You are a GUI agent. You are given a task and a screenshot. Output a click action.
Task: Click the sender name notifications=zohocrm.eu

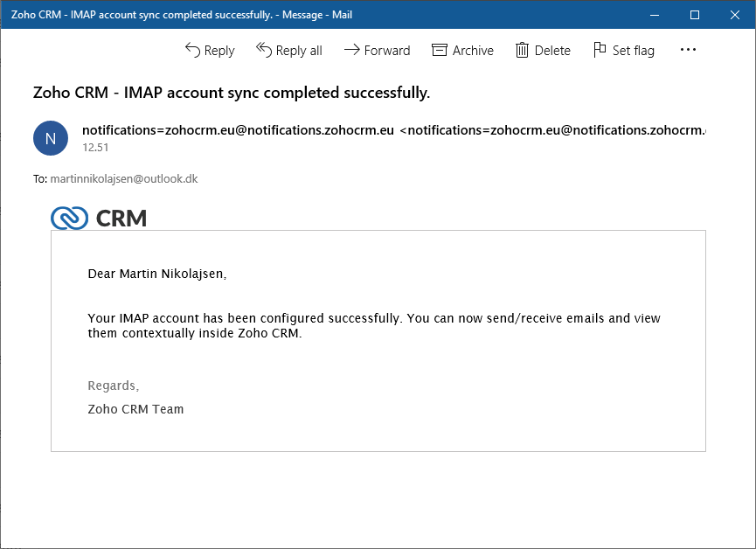pyautogui.click(x=239, y=130)
